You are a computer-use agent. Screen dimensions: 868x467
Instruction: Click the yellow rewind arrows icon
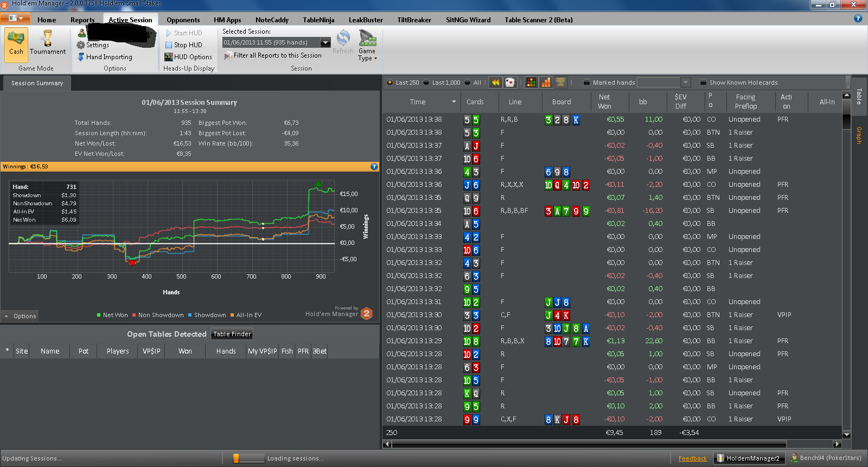495,83
